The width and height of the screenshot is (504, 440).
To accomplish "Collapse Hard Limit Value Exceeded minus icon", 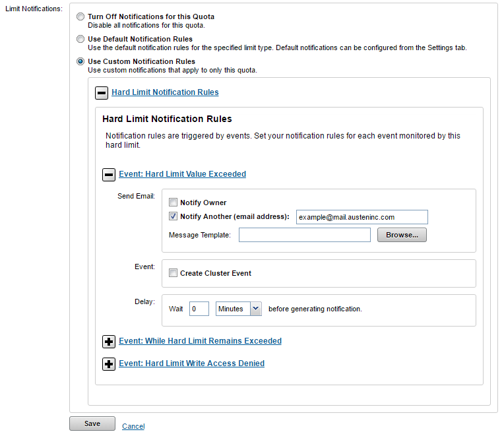I will [109, 175].
